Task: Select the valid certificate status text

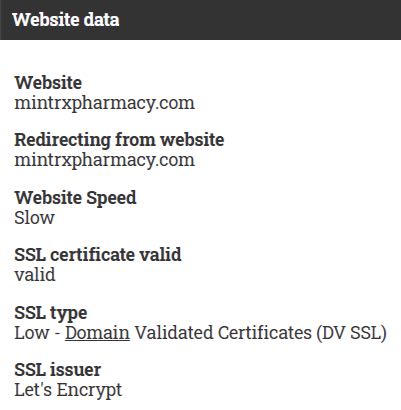Action: pos(35,275)
